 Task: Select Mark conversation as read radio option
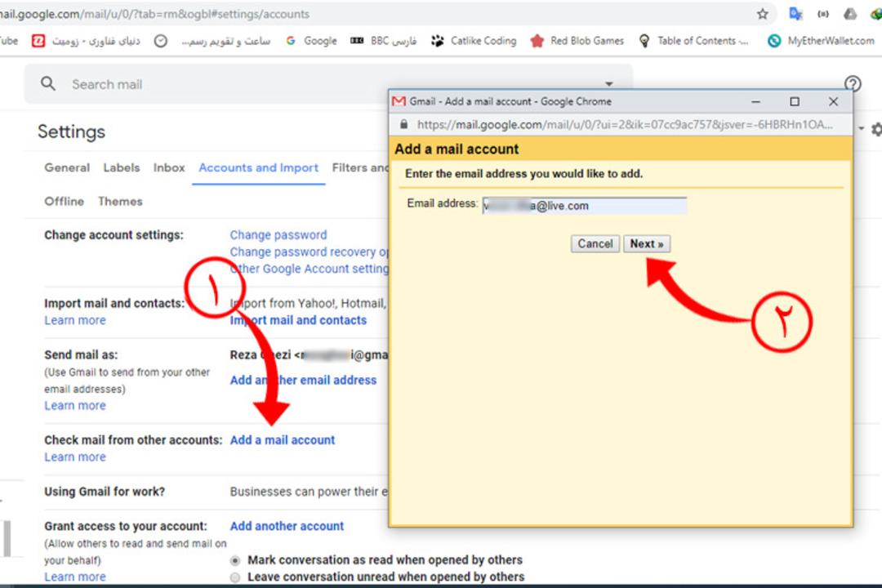point(235,560)
